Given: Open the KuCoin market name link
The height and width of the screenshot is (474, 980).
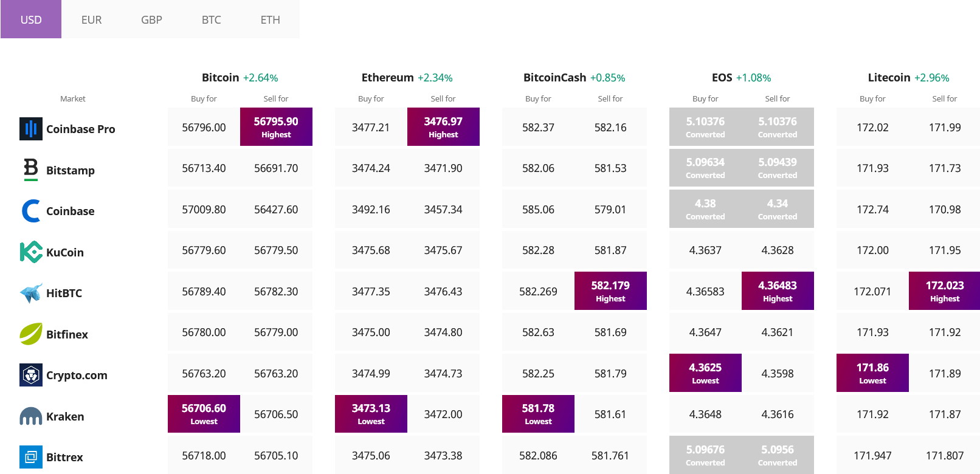Looking at the screenshot, I should coord(64,252).
